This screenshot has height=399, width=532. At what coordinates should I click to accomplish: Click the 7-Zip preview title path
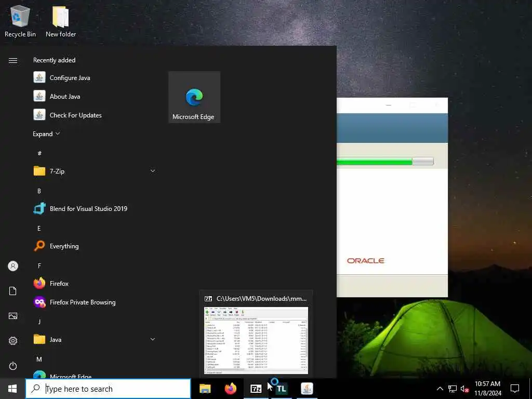coord(261,299)
